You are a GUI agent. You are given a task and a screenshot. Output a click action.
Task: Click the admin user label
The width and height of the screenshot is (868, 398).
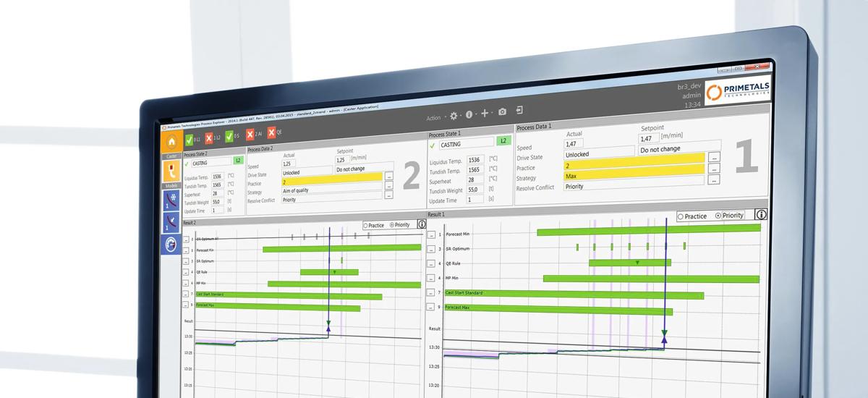tap(692, 95)
